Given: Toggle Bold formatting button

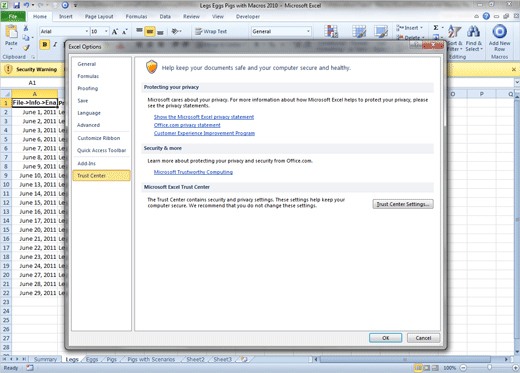Looking at the screenshot, I should point(45,44).
